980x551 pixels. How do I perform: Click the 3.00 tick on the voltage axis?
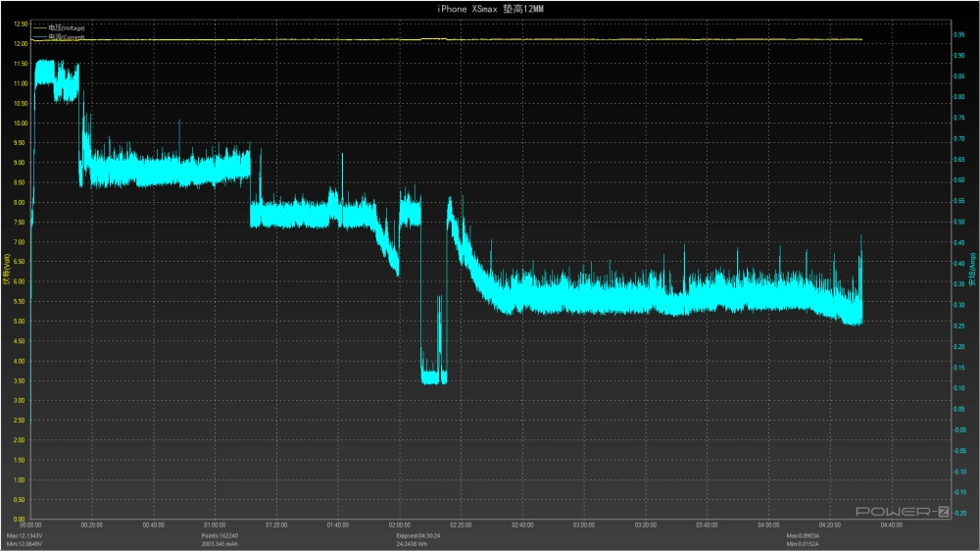pyautogui.click(x=20, y=401)
